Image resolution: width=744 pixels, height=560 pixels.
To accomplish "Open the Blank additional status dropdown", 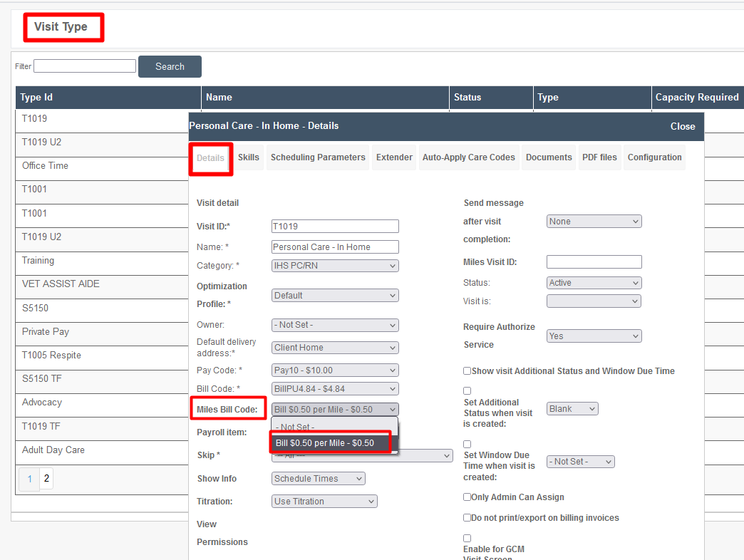I will (x=572, y=409).
